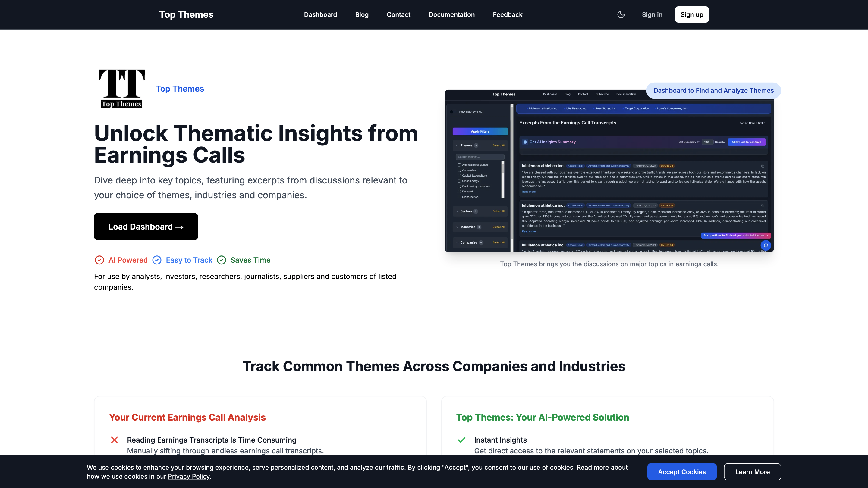Click the red X beside Reading Earnings Transcripts
This screenshot has width=868, height=488.
[x=114, y=440]
